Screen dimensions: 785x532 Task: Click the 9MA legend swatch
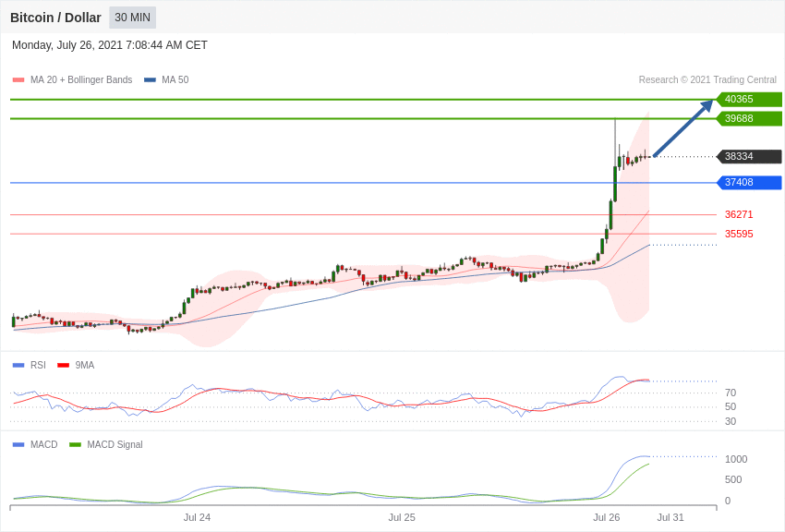click(x=63, y=366)
